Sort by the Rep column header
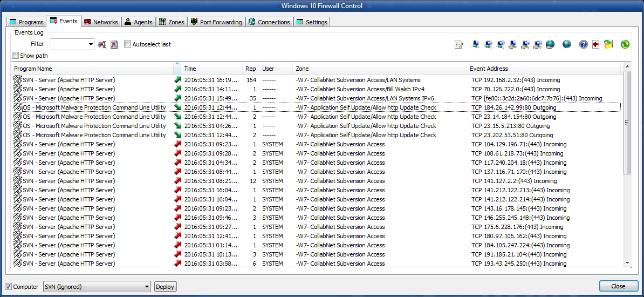Screen dimensions: 644x297 pos(251,69)
